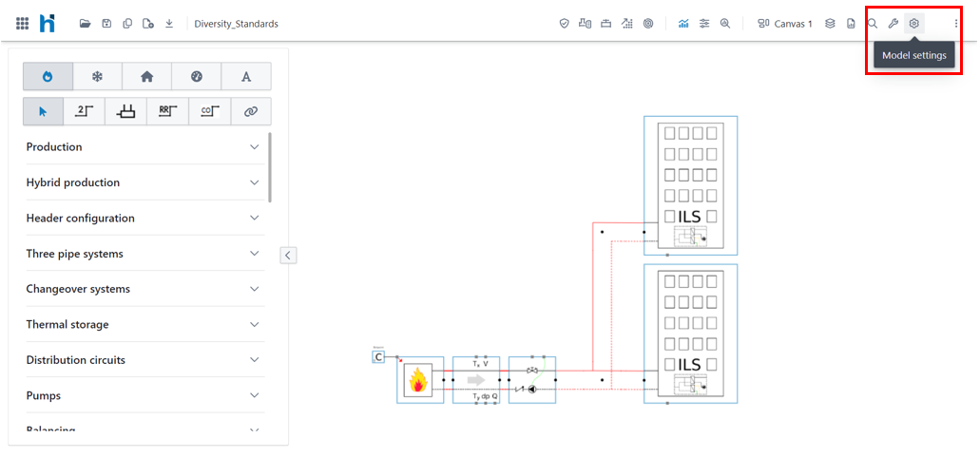The width and height of the screenshot is (980, 458).
Task: Collapse the left component panel
Action: [288, 255]
